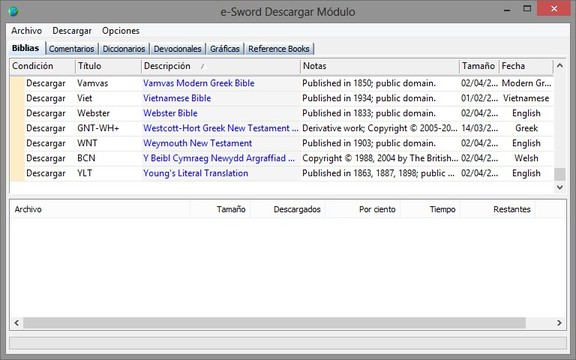Switch to the Diccionarios tab
The image size is (576, 360).
coord(124,49)
